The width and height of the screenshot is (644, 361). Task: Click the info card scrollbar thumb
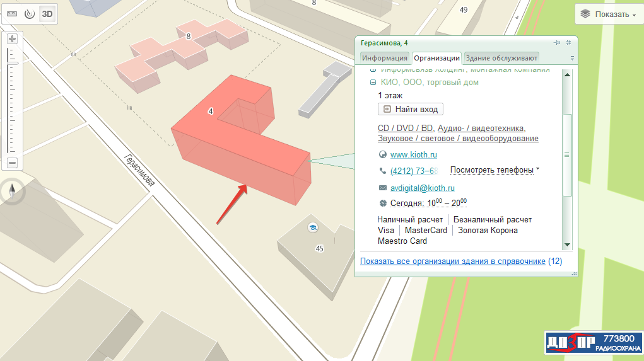click(x=567, y=154)
